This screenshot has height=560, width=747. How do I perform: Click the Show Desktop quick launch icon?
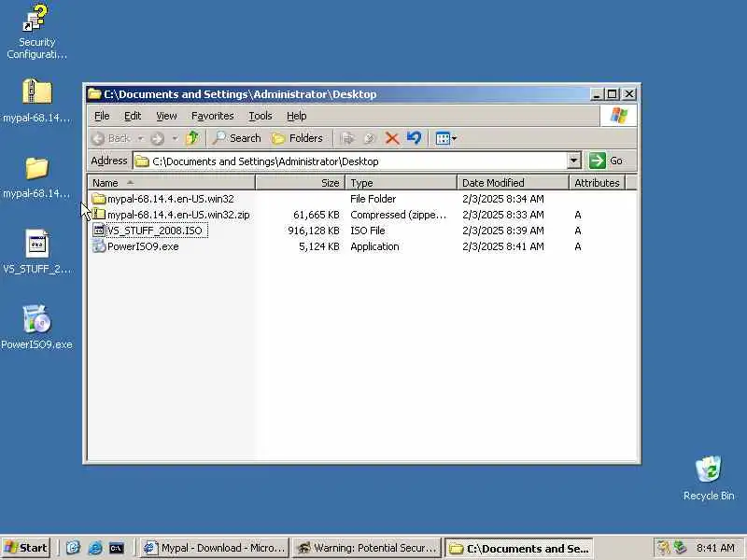(73, 548)
